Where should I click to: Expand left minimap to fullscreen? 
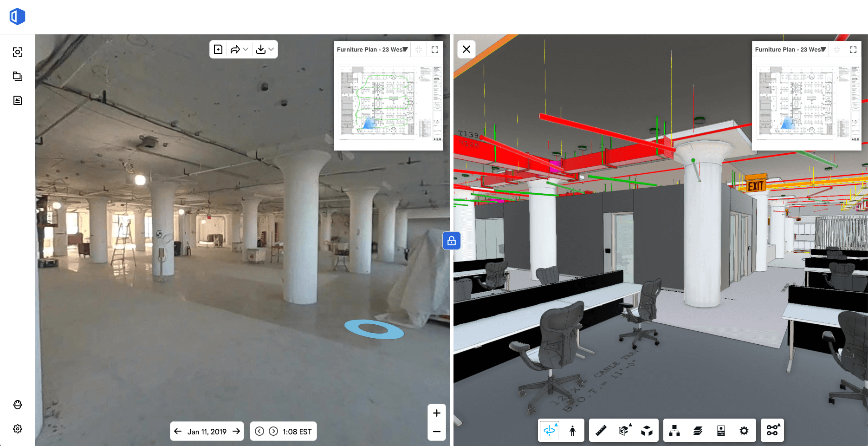coord(435,50)
